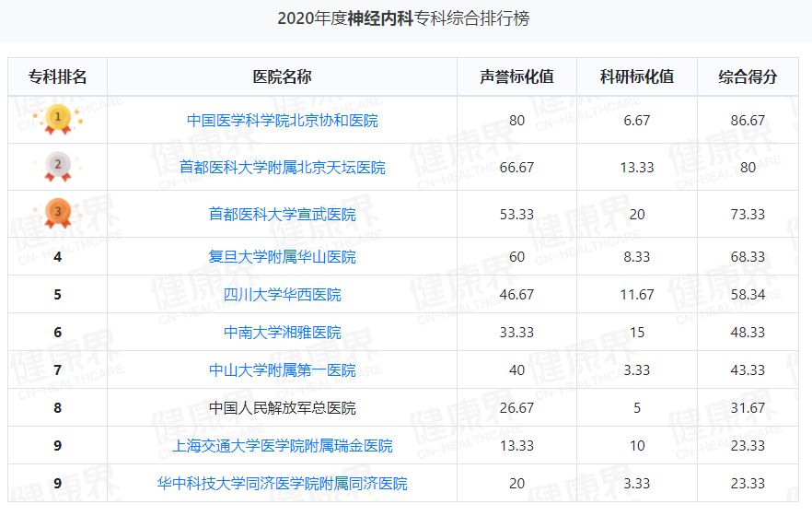The height and width of the screenshot is (516, 812).
Task: Click the bronze rank 3 medal icon
Action: [x=57, y=214]
